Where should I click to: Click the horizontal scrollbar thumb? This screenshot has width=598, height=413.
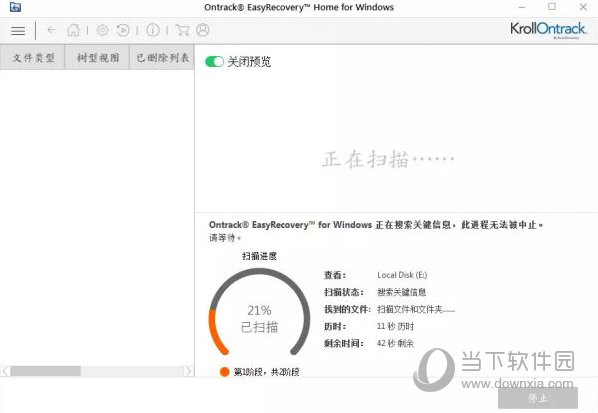45,371
